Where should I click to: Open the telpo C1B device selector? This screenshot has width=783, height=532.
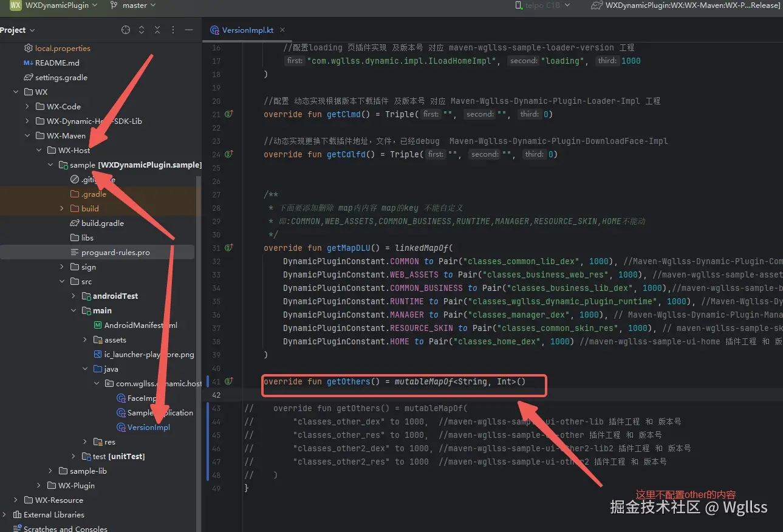[542, 5]
